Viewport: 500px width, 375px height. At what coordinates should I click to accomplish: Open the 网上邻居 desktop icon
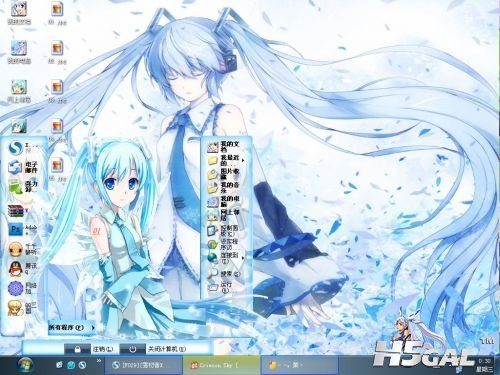(x=19, y=91)
